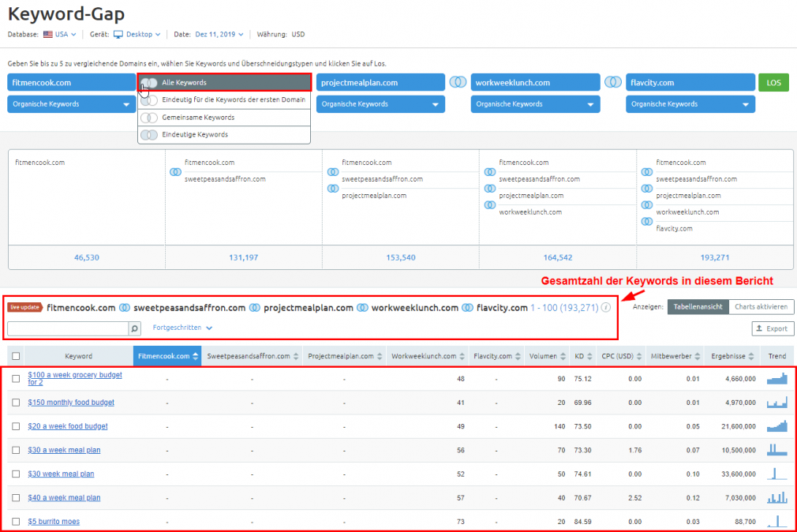The width and height of the screenshot is (797, 532).
Task: Select Eindeutige Keywords option
Action: tap(224, 135)
